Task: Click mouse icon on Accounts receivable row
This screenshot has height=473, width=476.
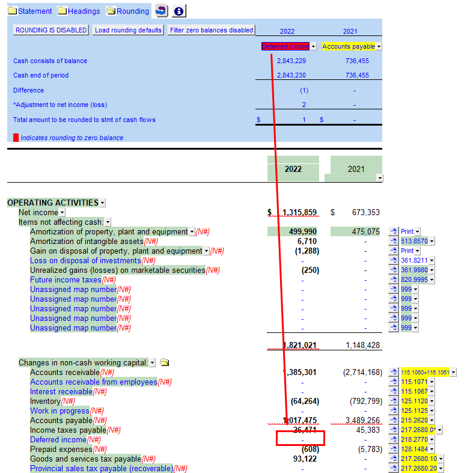Action: (394, 372)
